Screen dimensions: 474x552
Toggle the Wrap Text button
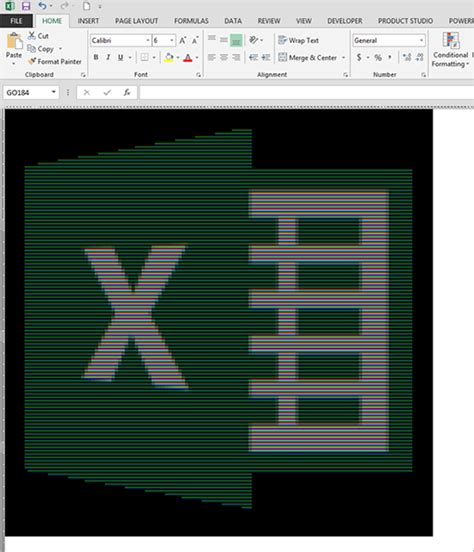298,40
